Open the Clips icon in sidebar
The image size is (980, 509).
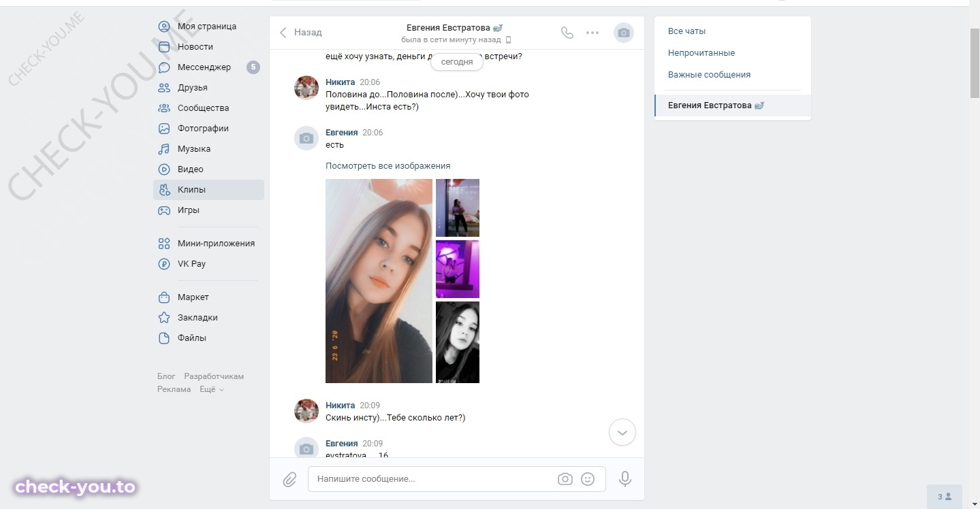164,190
